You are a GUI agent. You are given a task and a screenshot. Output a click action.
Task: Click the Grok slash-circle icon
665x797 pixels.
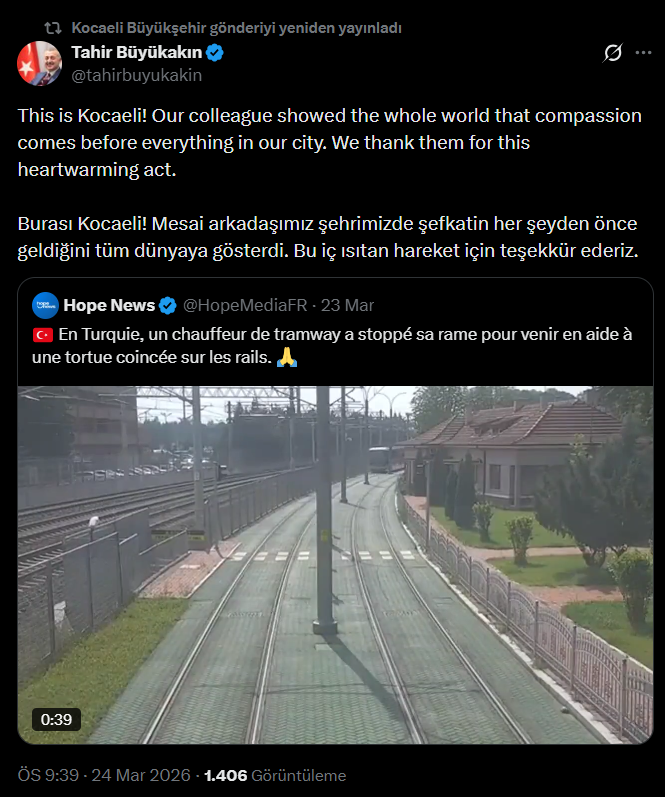pos(613,52)
